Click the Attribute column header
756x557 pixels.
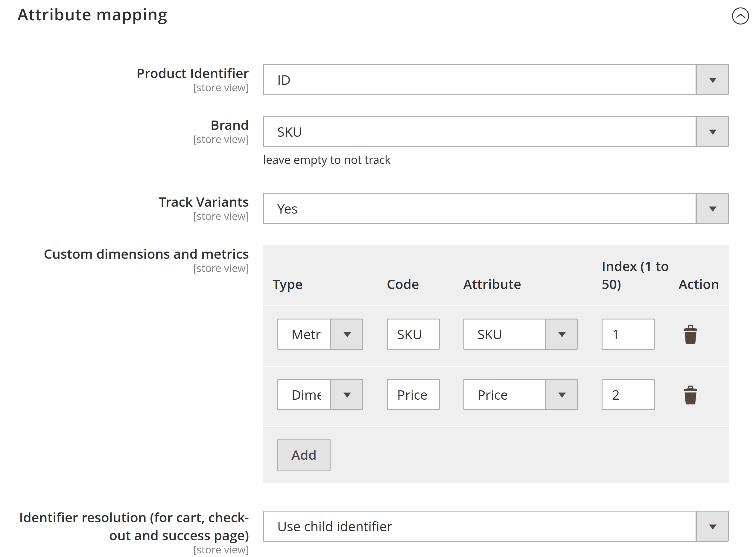pyautogui.click(x=492, y=284)
